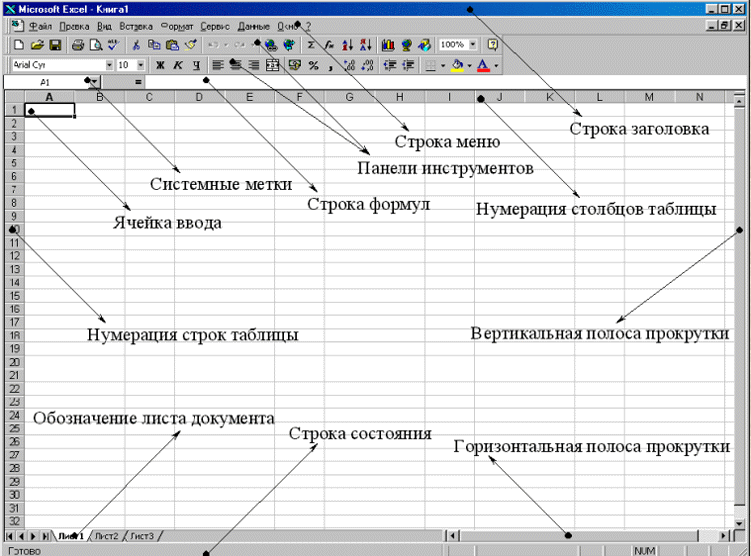This screenshot has width=751, height=556.
Task: Open a file with the Open folder icon
Action: pos(37,45)
